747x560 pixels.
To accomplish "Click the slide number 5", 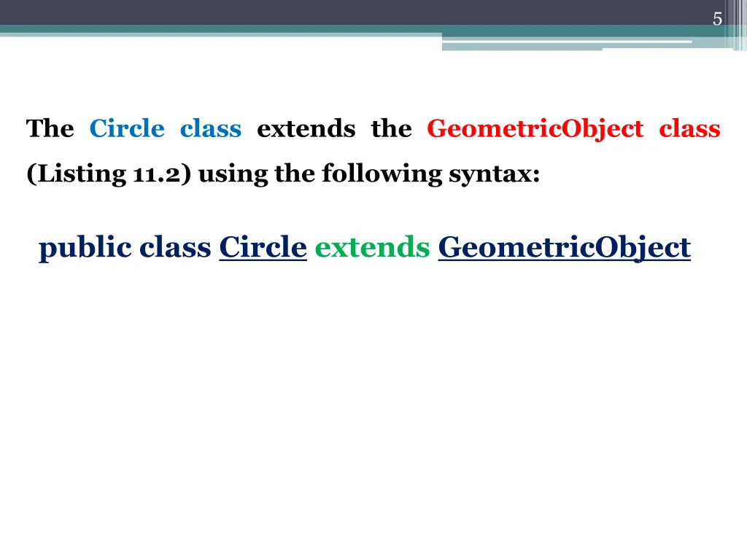I will (717, 19).
